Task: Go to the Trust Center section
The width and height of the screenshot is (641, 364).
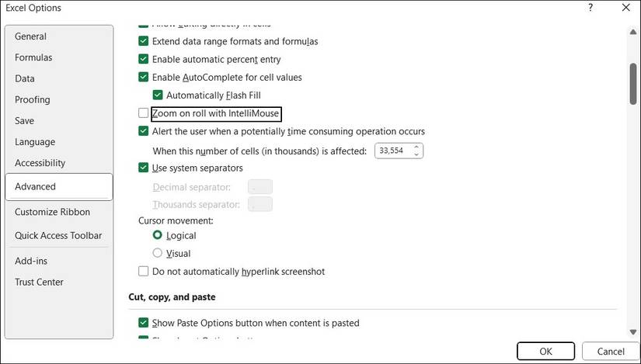Action: click(39, 282)
